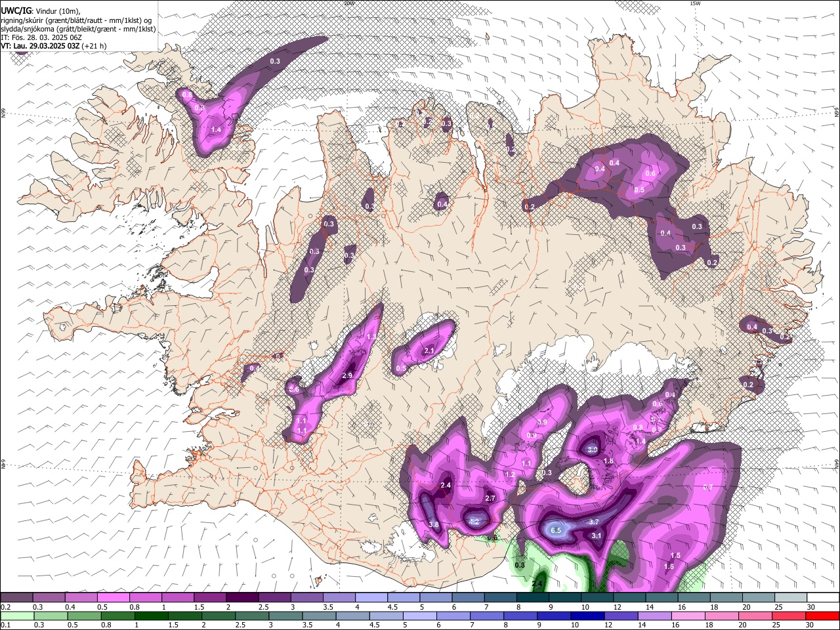The height and width of the screenshot is (630, 840).
Task: Click the '4.5' label under the bottom legend
Action: click(x=374, y=625)
